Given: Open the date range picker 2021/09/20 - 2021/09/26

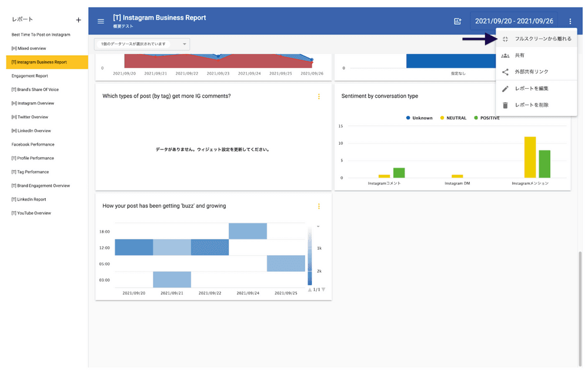Looking at the screenshot, I should (514, 21).
